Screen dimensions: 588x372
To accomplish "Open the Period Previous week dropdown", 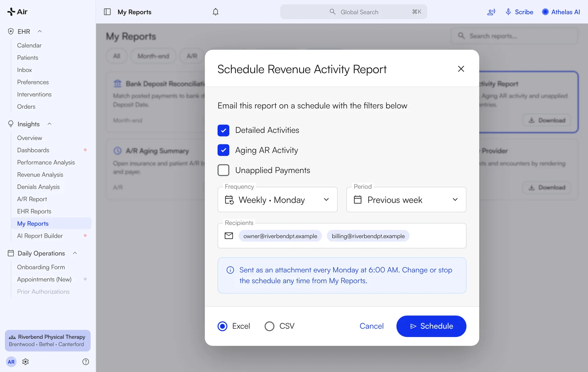I will [x=406, y=199].
